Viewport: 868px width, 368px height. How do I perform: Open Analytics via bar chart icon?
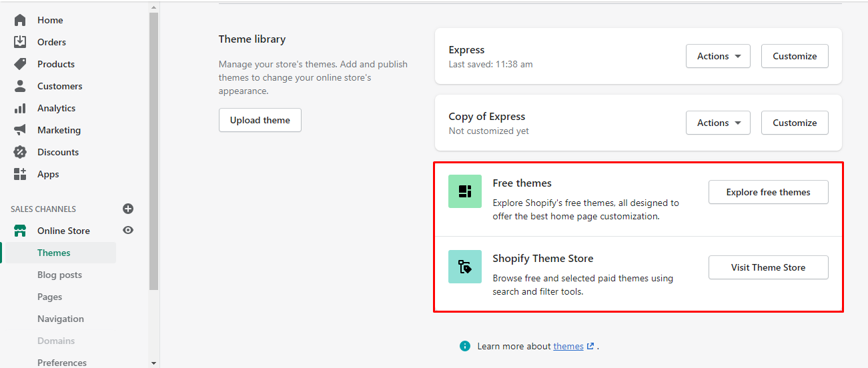(20, 108)
